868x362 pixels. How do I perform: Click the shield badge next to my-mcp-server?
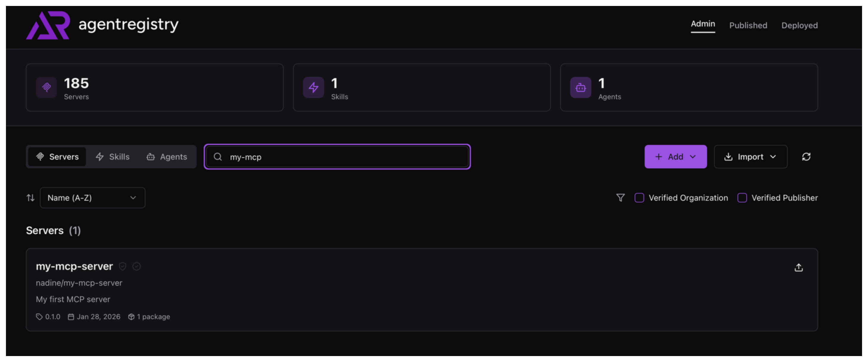pyautogui.click(x=123, y=266)
